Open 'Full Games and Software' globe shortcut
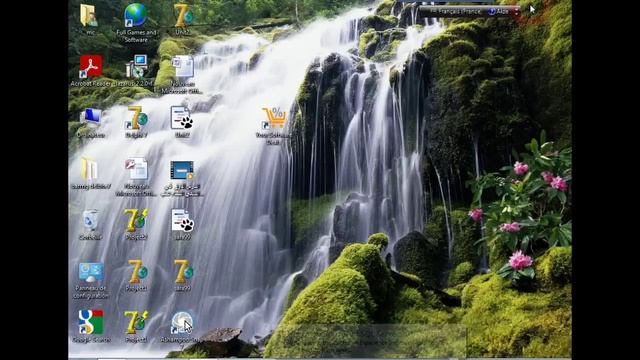640x360 pixels. [x=136, y=16]
